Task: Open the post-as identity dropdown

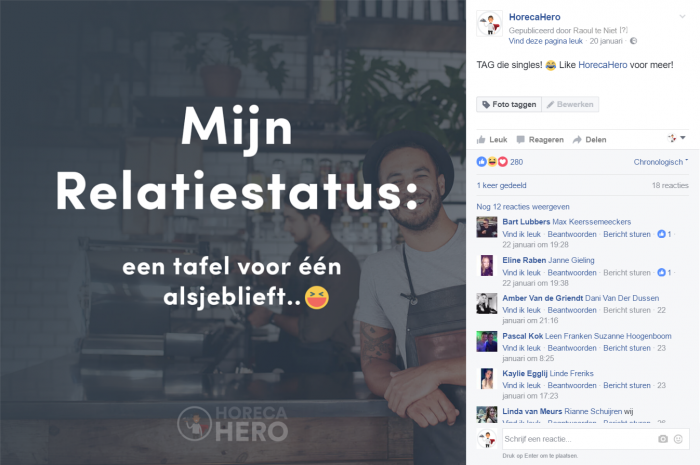Action: point(677,138)
